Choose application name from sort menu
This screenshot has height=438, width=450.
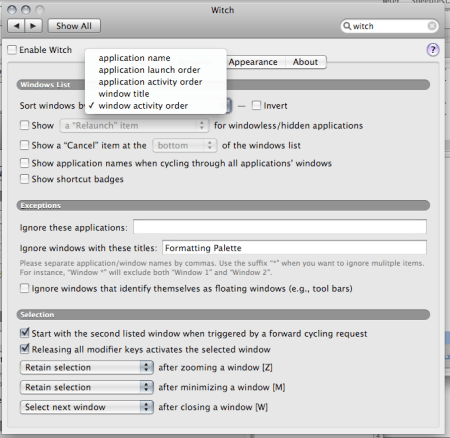click(x=156, y=58)
